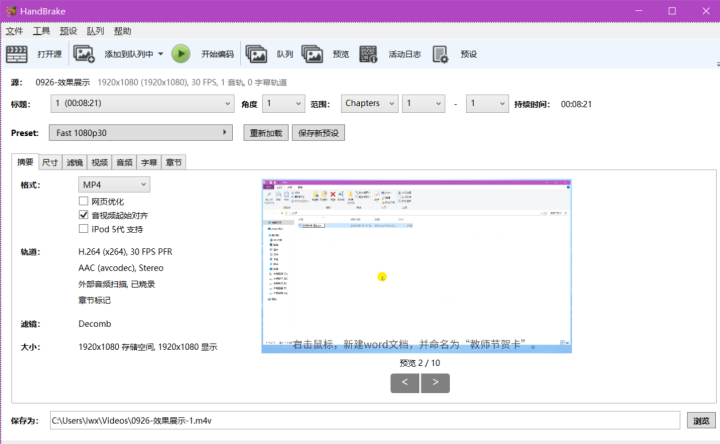Open the start chapter dropdown
This screenshot has width=720, height=444.
coord(423,104)
